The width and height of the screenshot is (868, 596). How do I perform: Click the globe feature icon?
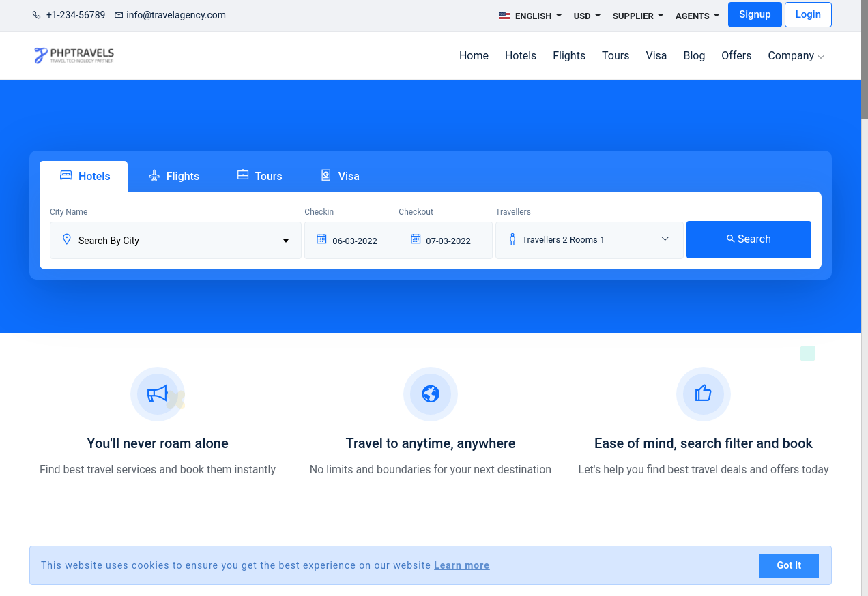431,394
